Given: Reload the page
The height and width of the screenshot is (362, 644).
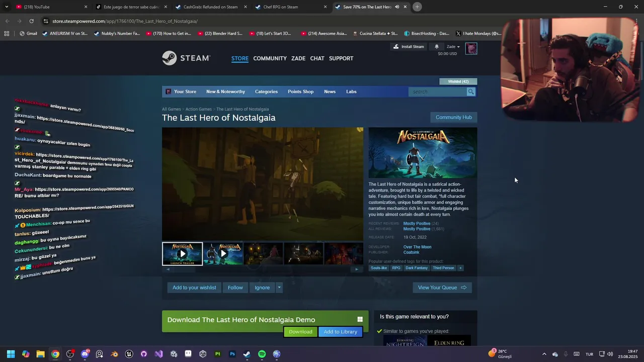Looking at the screenshot, I should click(x=31, y=21).
